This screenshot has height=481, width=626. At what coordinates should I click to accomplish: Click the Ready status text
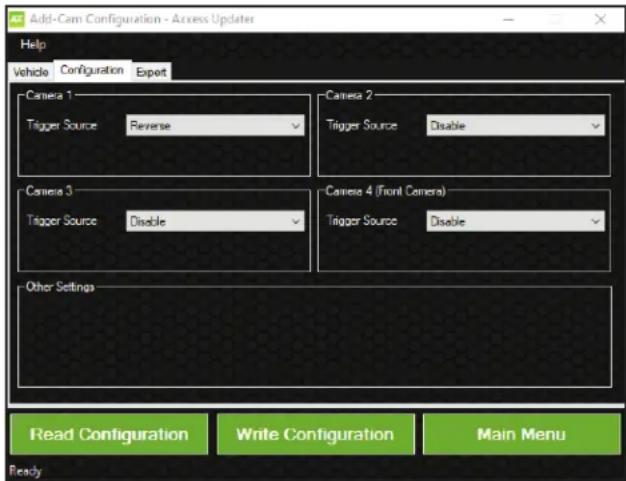coord(25,471)
